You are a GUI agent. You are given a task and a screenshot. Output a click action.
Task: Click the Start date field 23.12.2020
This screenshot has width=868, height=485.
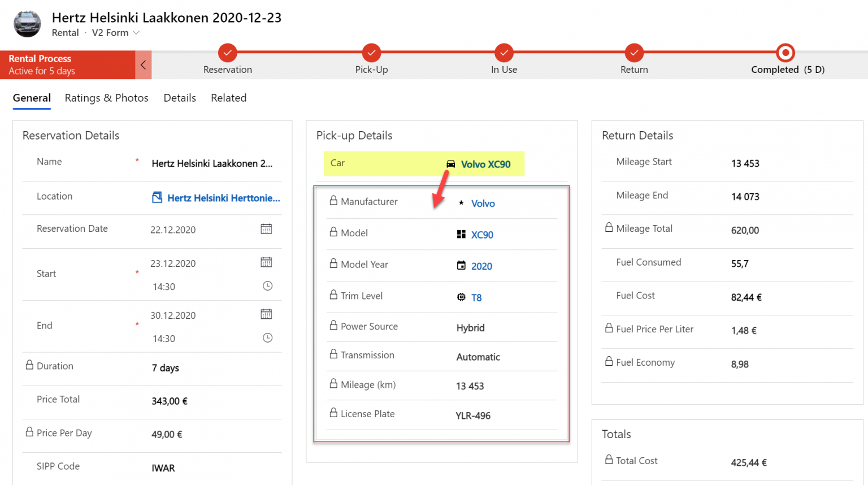tap(173, 263)
